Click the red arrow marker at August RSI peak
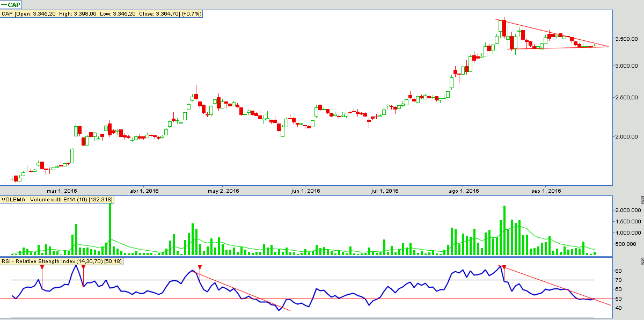 click(503, 267)
